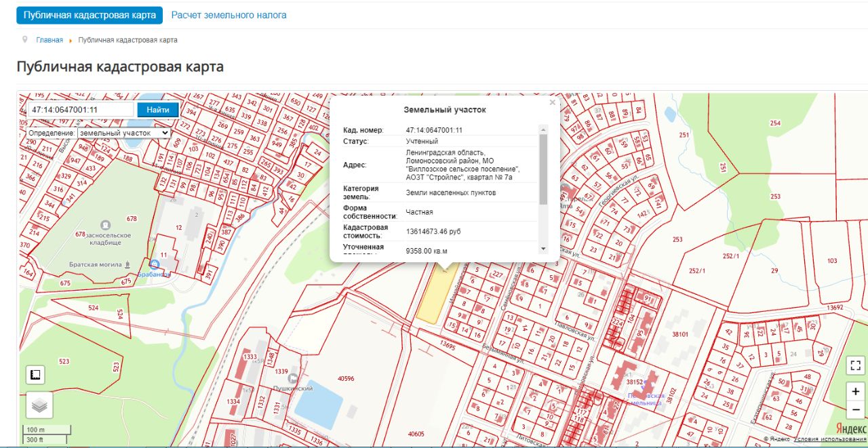Open Условия использования link

(x=830, y=439)
